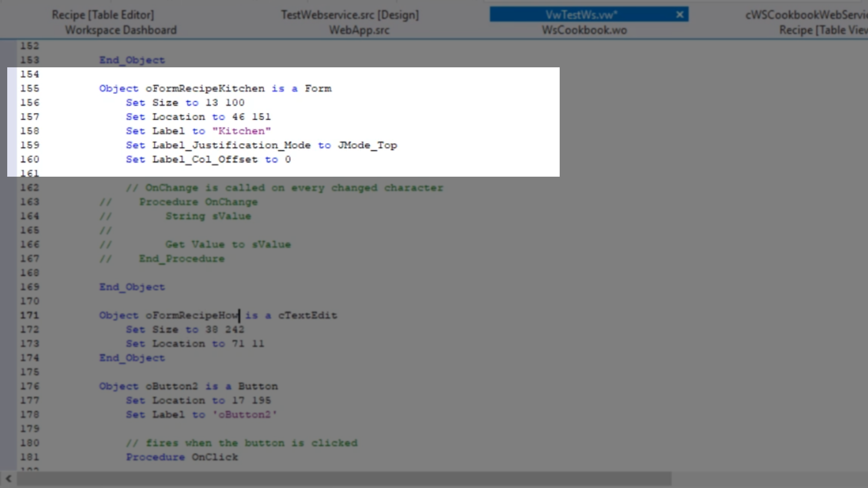This screenshot has height=488, width=868.
Task: Click cTextEdit class name on line 171
Action: tap(307, 315)
